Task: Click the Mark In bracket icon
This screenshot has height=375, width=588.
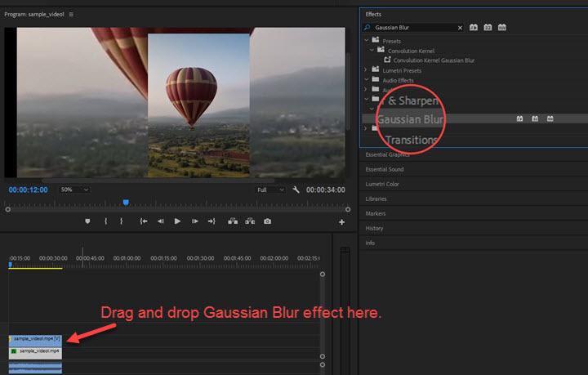Action: [x=105, y=221]
